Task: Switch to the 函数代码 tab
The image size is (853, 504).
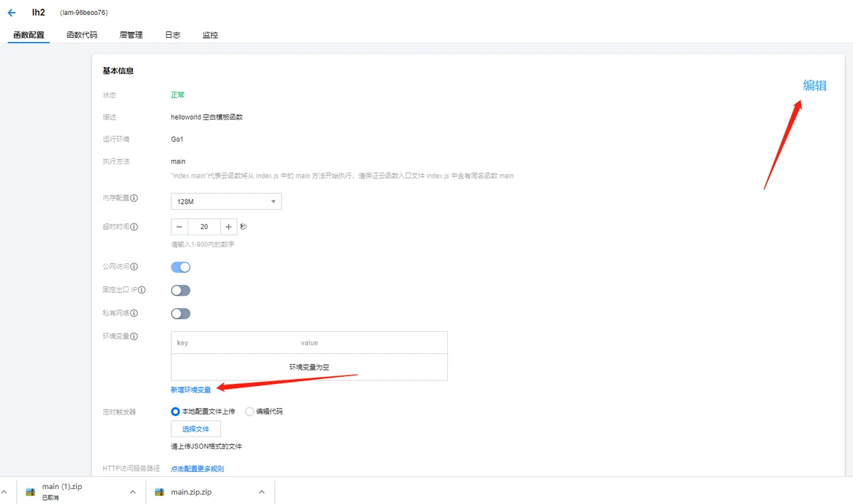Action: (82, 35)
